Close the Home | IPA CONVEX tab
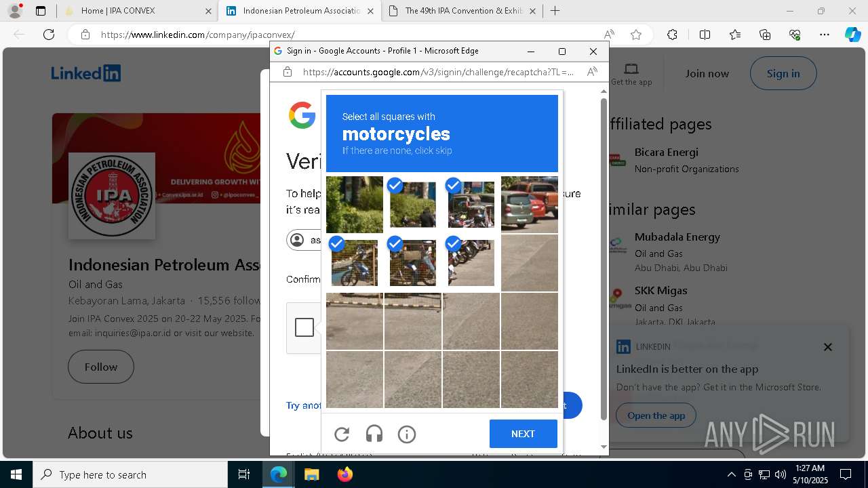This screenshot has width=868, height=488. tap(208, 11)
